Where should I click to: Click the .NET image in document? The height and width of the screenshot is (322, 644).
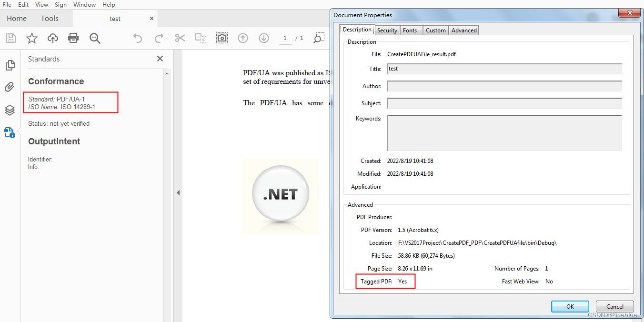click(281, 196)
